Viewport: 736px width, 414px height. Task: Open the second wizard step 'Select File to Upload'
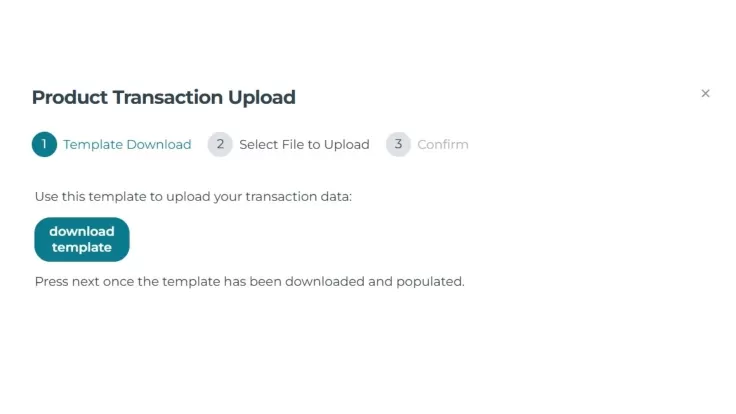pos(304,145)
